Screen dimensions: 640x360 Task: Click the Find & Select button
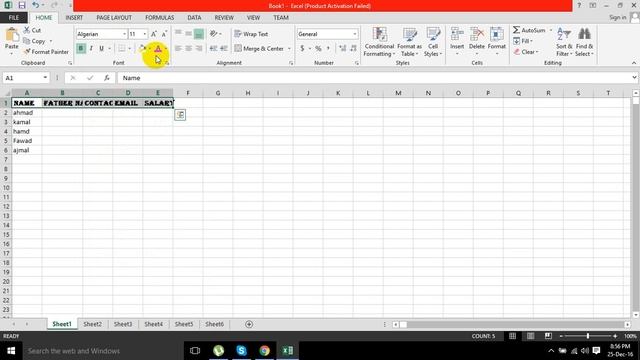click(584, 42)
